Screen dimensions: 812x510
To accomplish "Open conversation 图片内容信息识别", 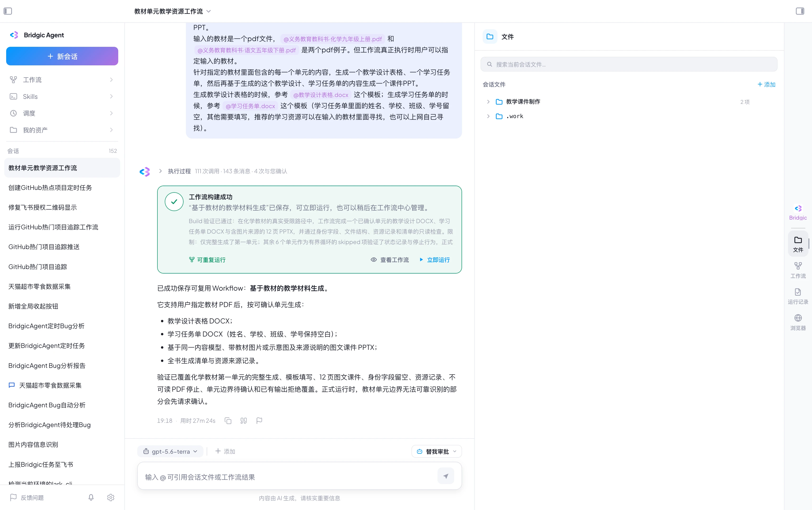I will 62,445.
